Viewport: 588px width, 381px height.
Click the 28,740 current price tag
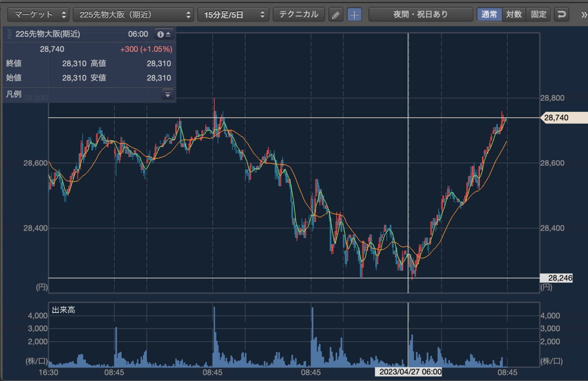pyautogui.click(x=563, y=118)
